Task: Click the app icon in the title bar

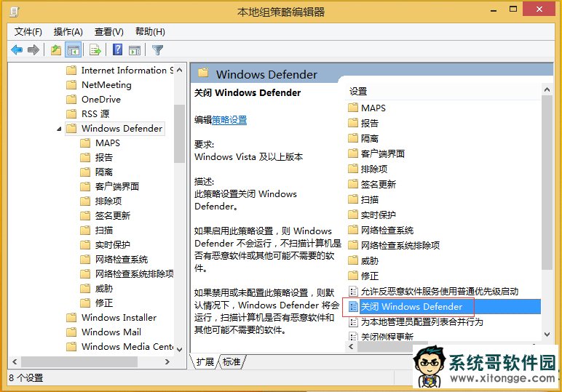Action: (15, 12)
